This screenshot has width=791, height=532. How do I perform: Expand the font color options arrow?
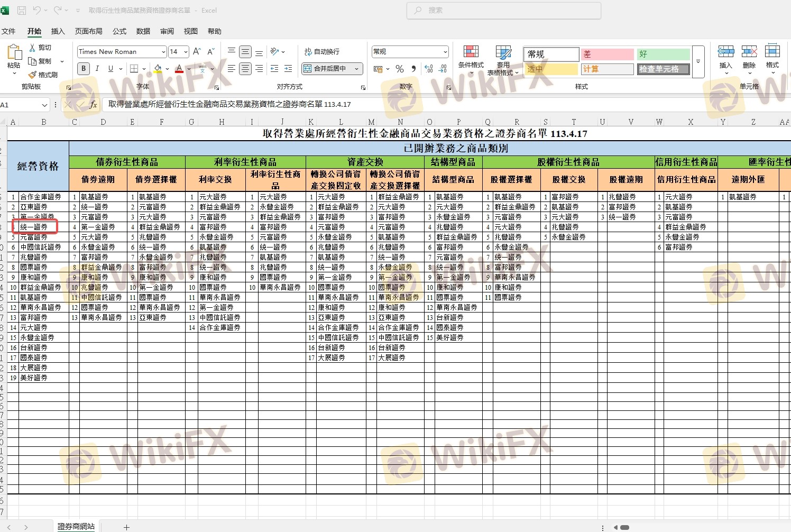[x=188, y=69]
